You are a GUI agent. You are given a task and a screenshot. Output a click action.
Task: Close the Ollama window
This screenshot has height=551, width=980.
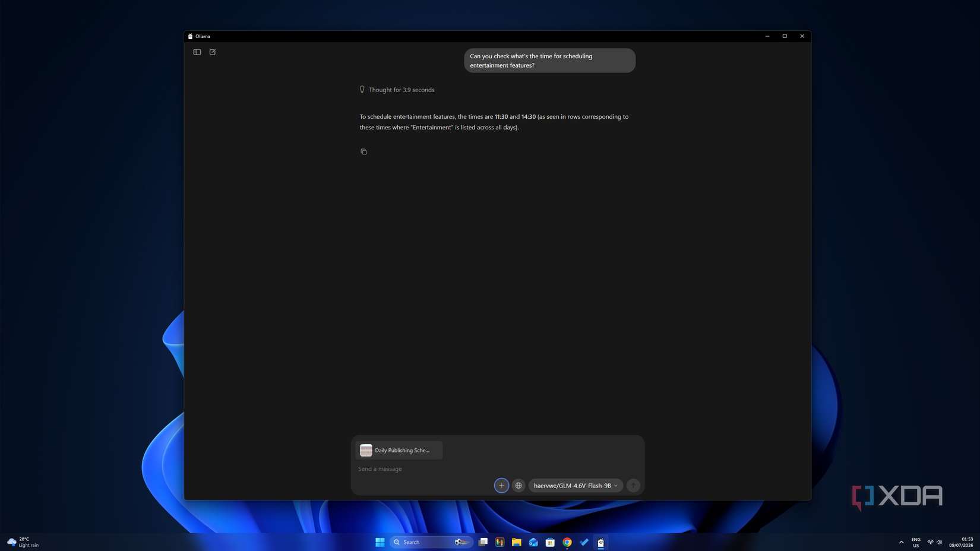(x=802, y=36)
